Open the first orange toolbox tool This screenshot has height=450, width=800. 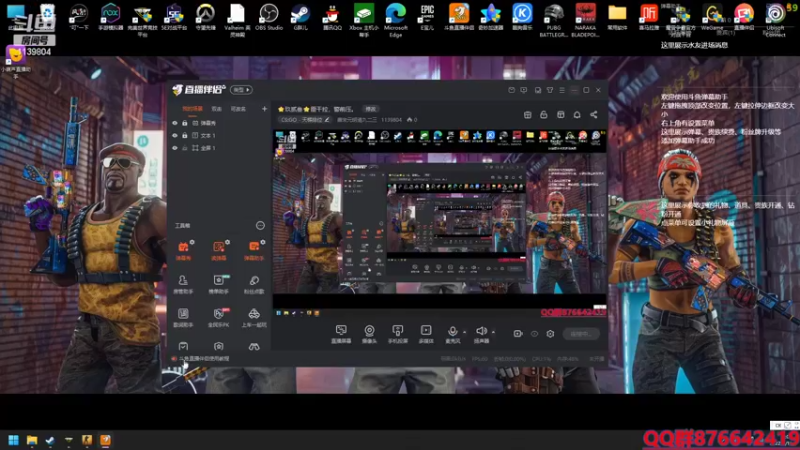click(x=183, y=251)
